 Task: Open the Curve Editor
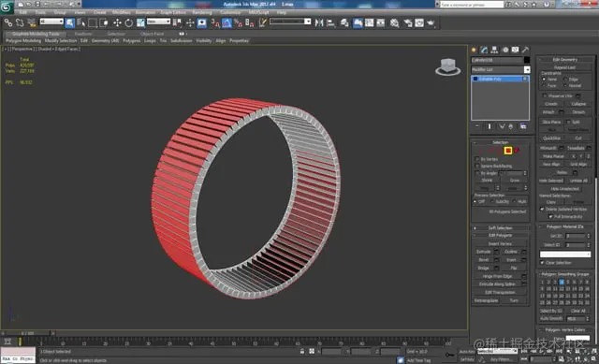[369, 22]
